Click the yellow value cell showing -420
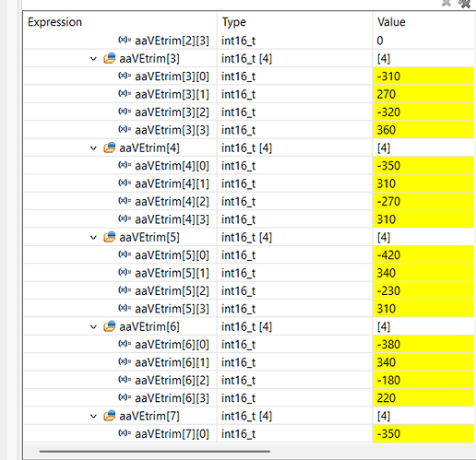 (x=423, y=255)
